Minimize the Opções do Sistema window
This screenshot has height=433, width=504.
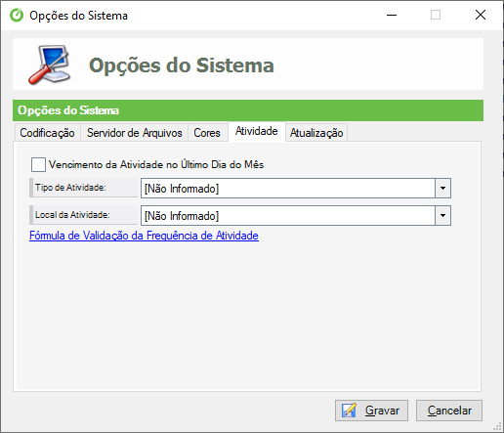pyautogui.click(x=392, y=15)
